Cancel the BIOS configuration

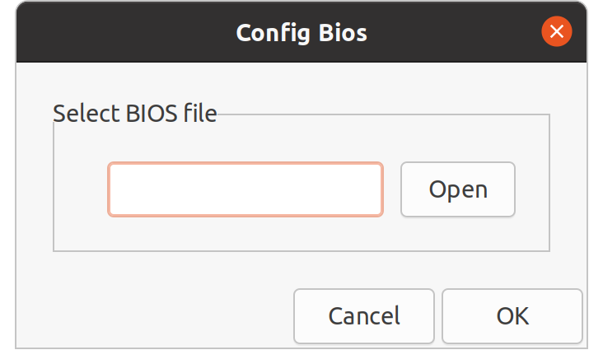pyautogui.click(x=364, y=316)
